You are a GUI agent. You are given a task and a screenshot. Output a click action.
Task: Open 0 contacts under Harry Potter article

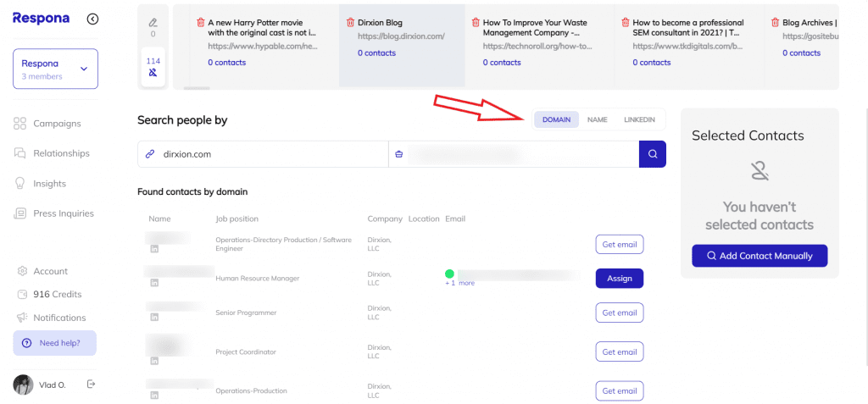click(x=227, y=63)
